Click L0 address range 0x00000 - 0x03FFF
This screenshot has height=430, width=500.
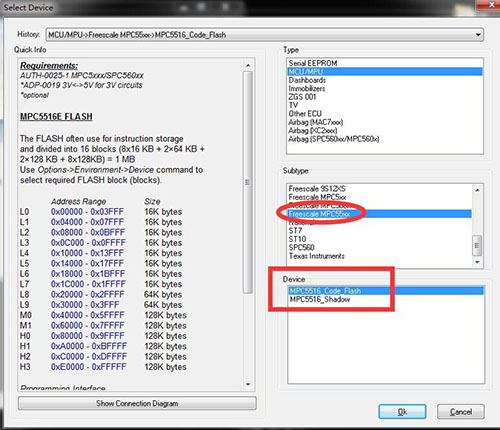tap(87, 212)
